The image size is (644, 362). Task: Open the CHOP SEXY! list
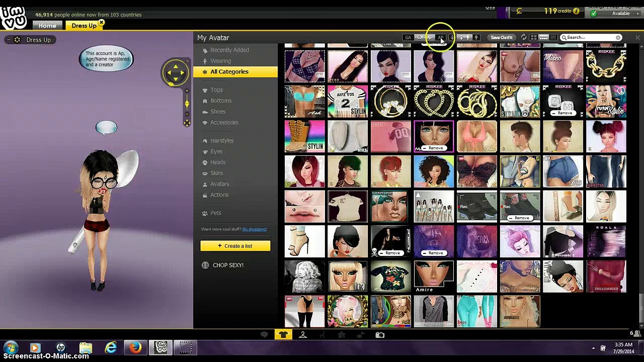pos(228,265)
